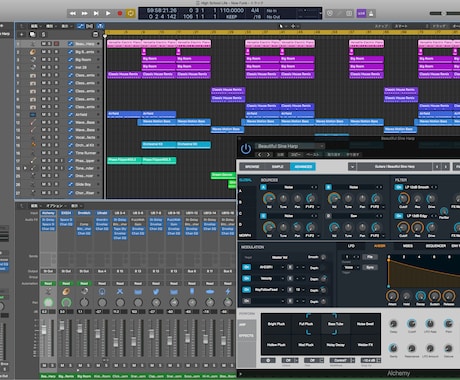Click the global solo S icon in track header

point(43,34)
